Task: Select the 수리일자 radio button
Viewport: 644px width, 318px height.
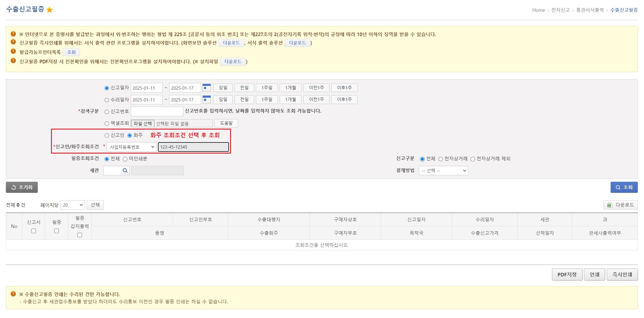Action: 107,100
